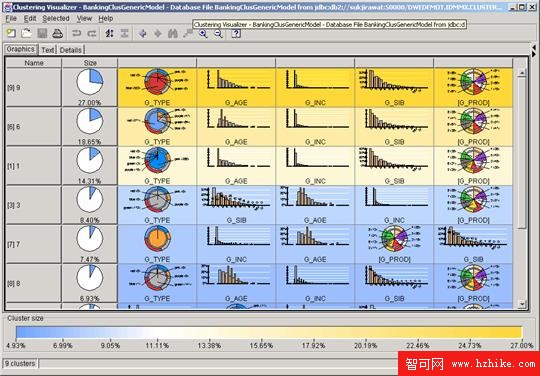The image size is (540, 376).
Task: Click the Sort order toolbar icon
Action: [x=110, y=33]
